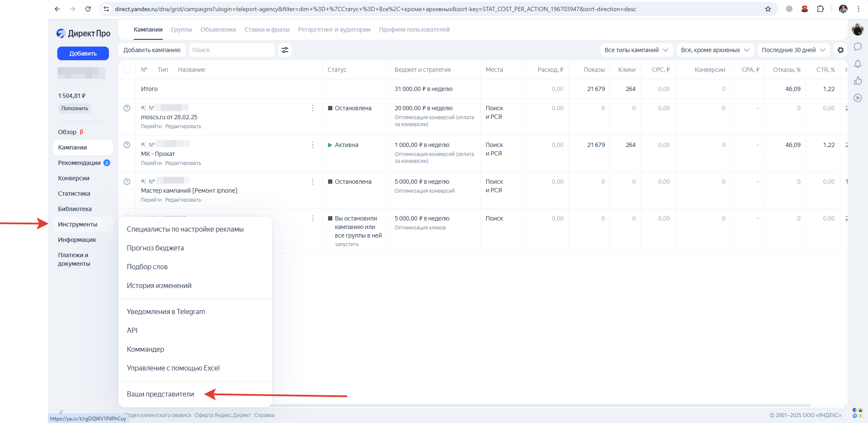The image size is (868, 423).
Task: Open Все типы кампаний dropdown
Action: coord(636,50)
